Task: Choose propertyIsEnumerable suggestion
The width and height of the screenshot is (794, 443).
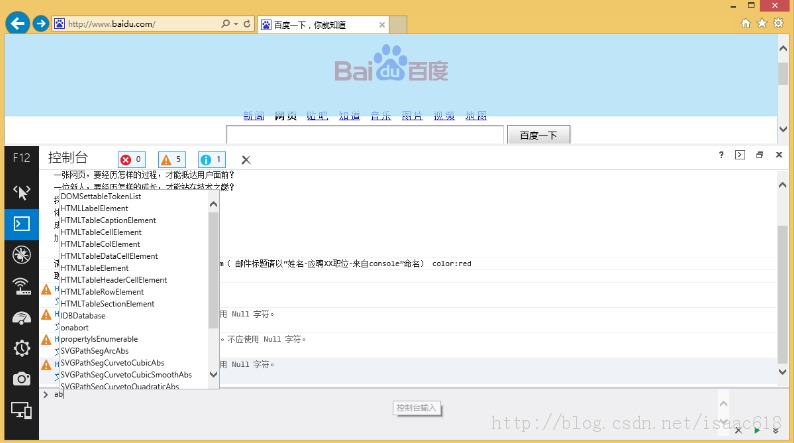Action: pos(99,339)
